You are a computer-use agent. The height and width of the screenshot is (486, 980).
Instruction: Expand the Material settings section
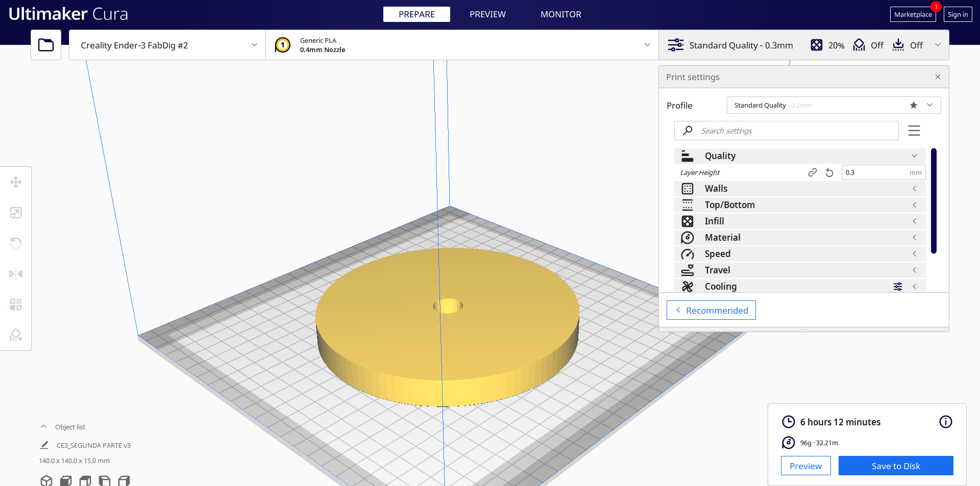(800, 238)
